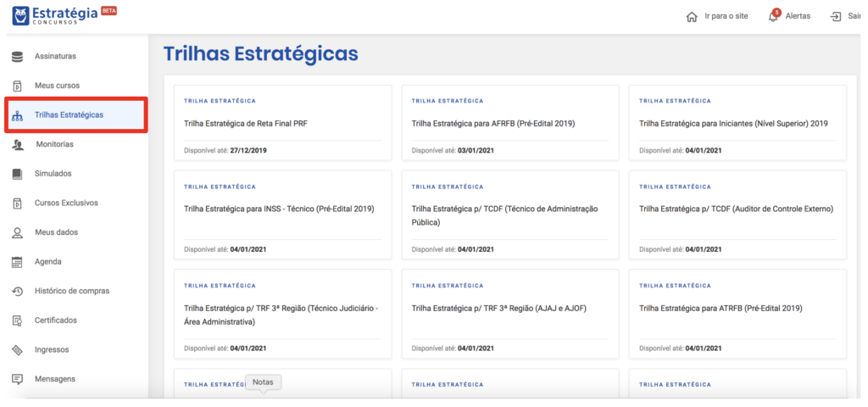Screen dimensions: 868x407
Task: Click the Notas tooltip label
Action: pyautogui.click(x=263, y=382)
